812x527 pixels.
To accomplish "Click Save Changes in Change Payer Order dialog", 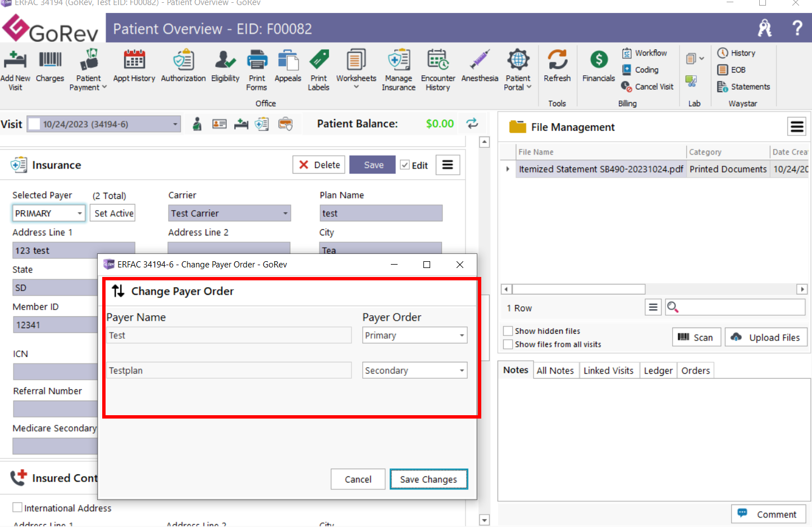I will [428, 479].
